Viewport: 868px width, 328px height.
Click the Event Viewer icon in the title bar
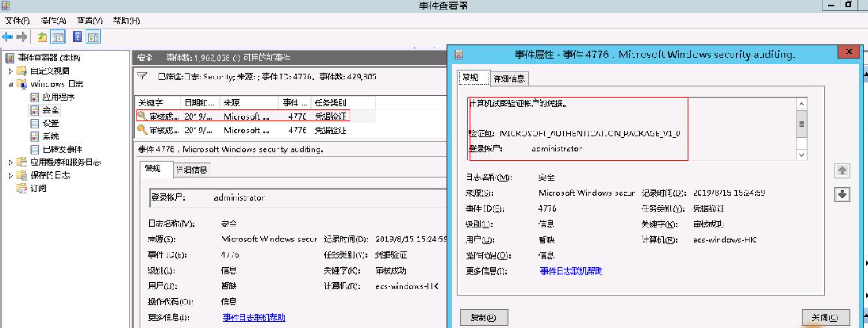click(5, 5)
